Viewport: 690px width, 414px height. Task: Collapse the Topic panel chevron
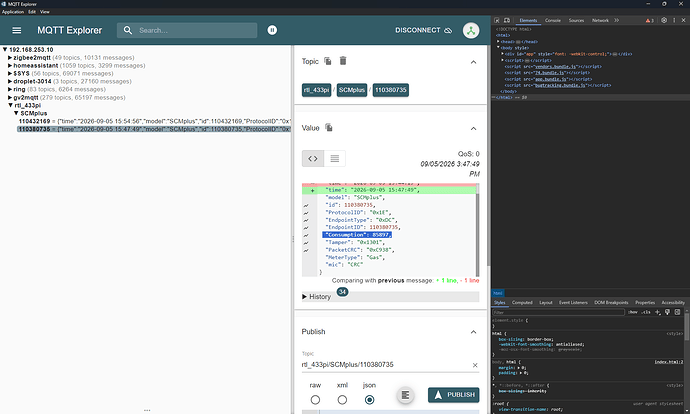click(x=473, y=62)
